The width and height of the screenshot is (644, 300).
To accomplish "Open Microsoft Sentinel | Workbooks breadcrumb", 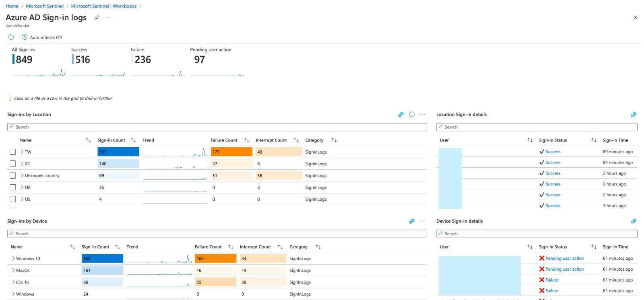I will click(x=104, y=6).
